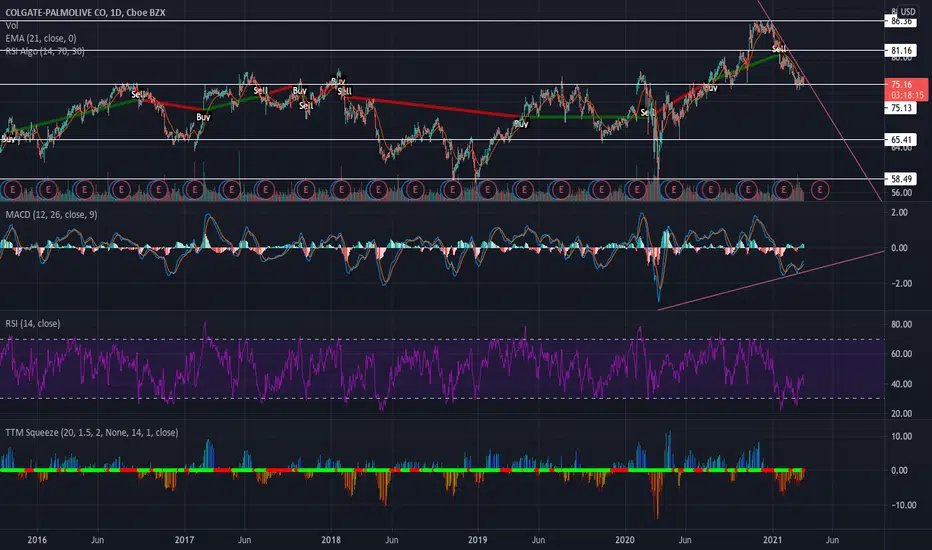
Task: Click the Jun label between 2016 and 2017
Action: 97,540
